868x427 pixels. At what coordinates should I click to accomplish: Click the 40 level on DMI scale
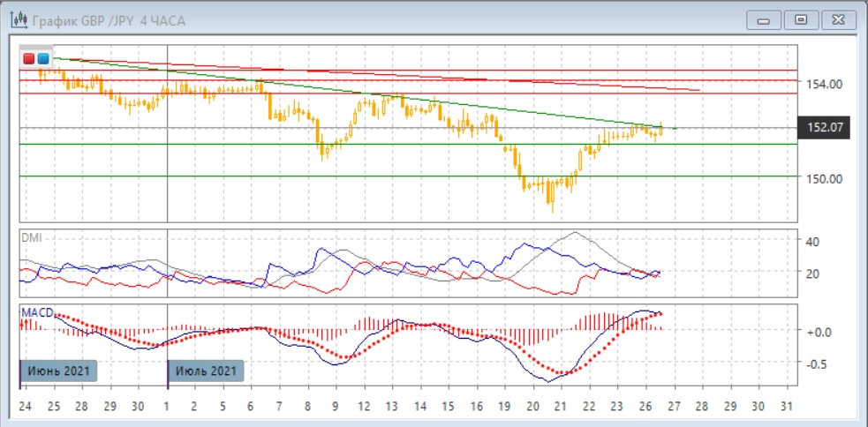coord(812,241)
